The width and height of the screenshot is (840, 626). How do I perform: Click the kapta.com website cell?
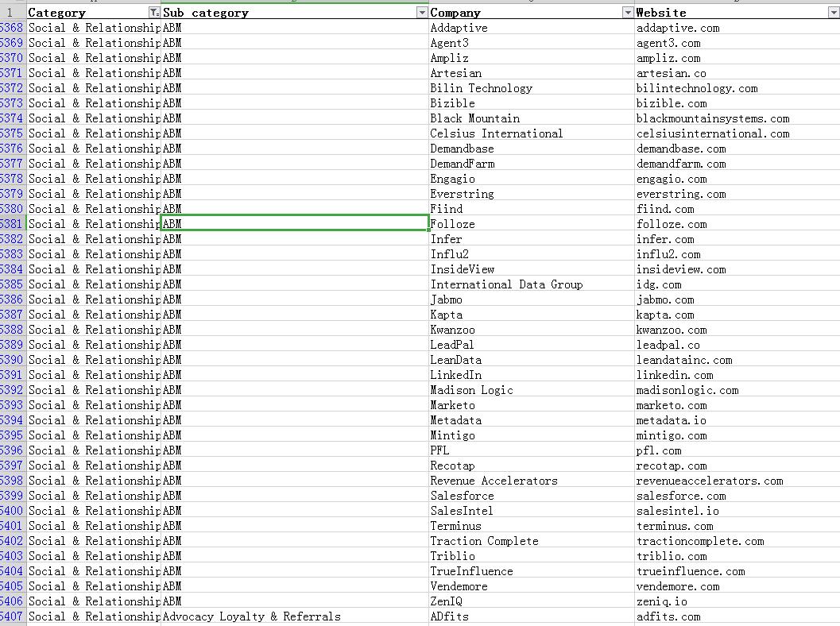point(737,315)
